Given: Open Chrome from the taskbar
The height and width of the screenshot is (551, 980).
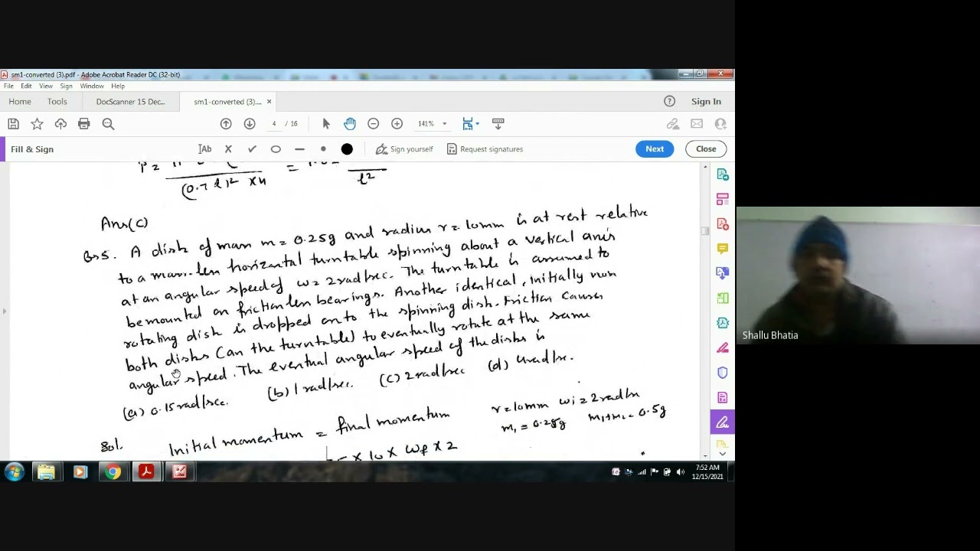Looking at the screenshot, I should (x=113, y=472).
